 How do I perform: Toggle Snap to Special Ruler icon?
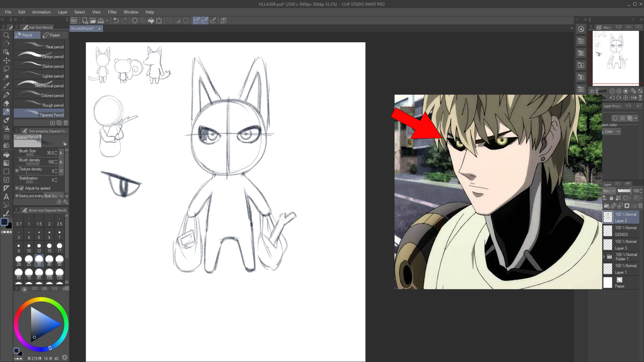[204, 20]
